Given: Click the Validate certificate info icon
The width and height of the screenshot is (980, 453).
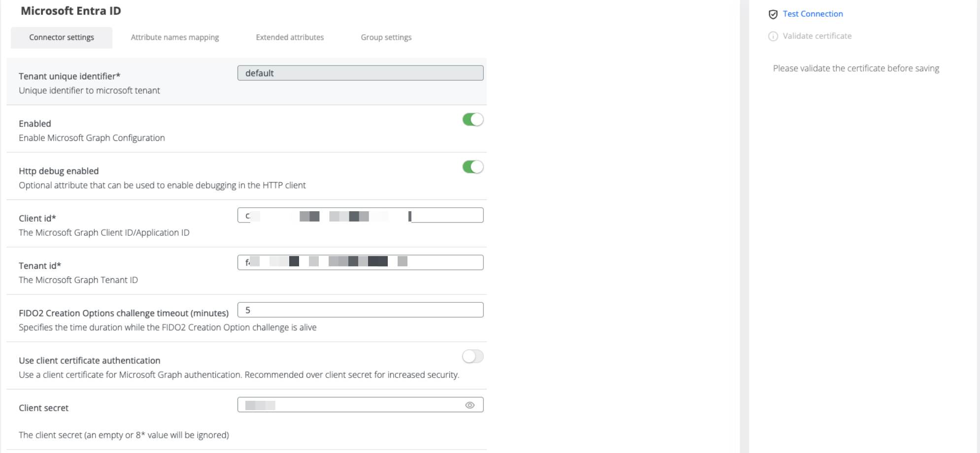Looking at the screenshot, I should [x=773, y=36].
